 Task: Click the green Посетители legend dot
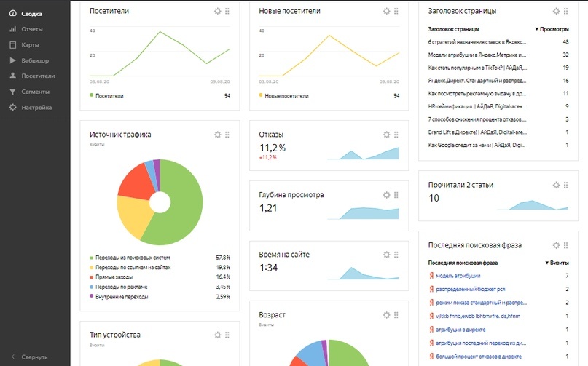(x=92, y=95)
